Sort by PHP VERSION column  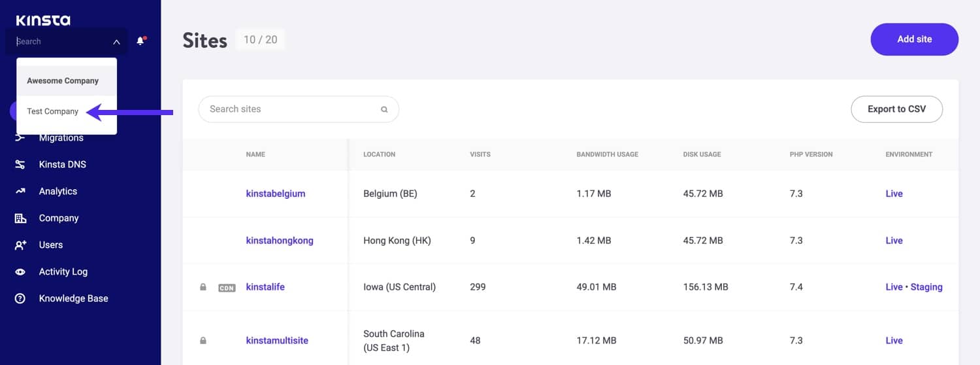(811, 154)
